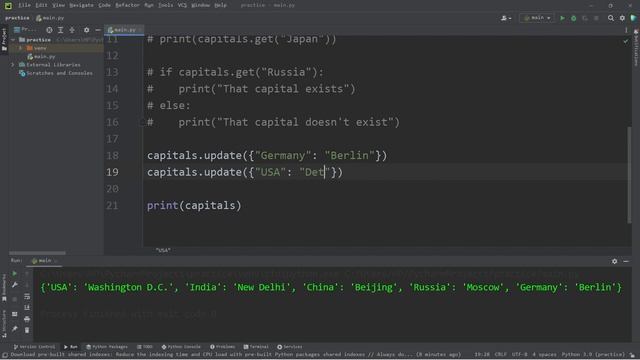Screen dimensions: 640x360
Task: Open the Window menu
Action: coord(200,5)
